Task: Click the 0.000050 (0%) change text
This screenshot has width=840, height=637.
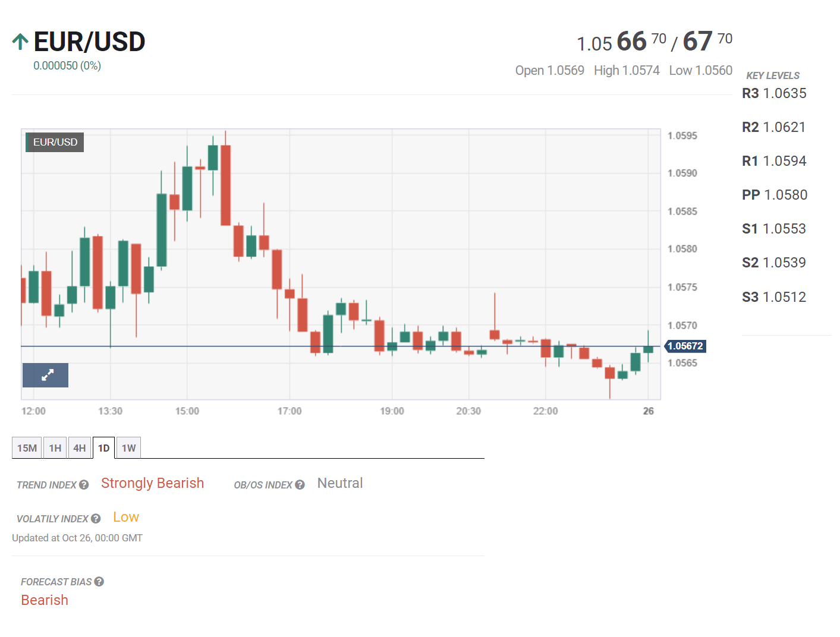Action: click(x=67, y=65)
